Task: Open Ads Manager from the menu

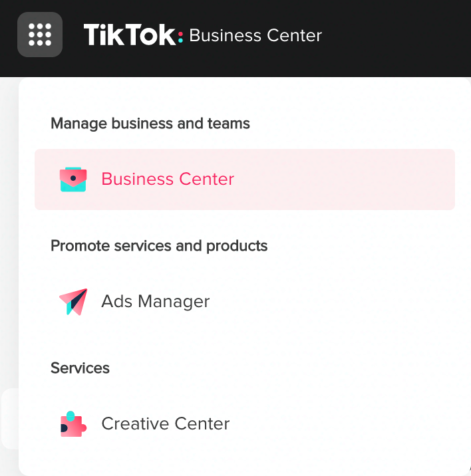Action: (245, 302)
